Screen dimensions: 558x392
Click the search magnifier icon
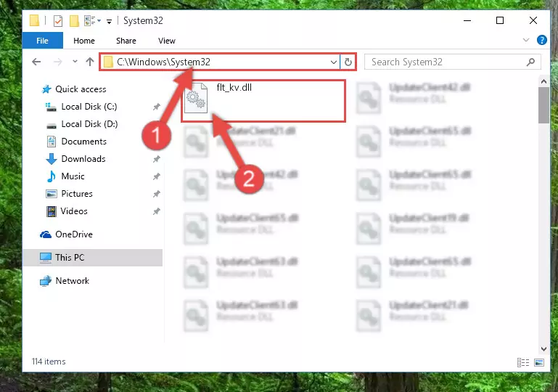[530, 62]
